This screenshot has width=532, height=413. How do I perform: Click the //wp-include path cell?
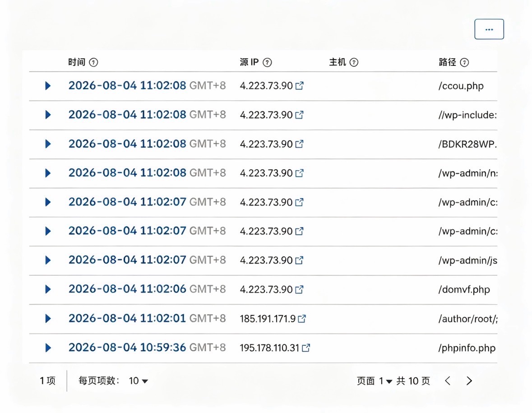pos(467,115)
